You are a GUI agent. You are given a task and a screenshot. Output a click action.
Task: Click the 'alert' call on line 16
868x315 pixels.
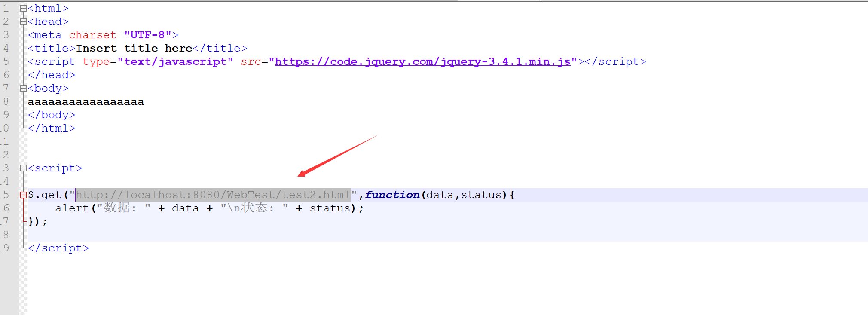[x=72, y=208]
